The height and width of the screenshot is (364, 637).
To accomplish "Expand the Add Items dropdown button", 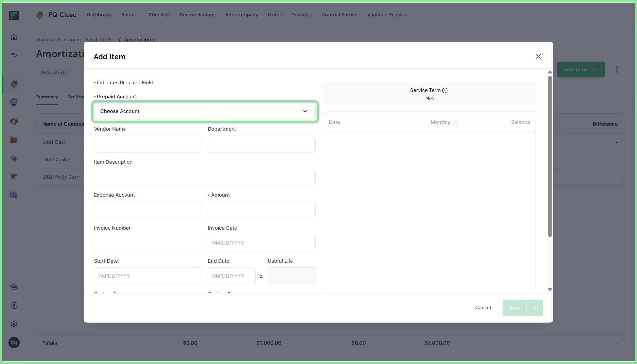I will point(581,70).
